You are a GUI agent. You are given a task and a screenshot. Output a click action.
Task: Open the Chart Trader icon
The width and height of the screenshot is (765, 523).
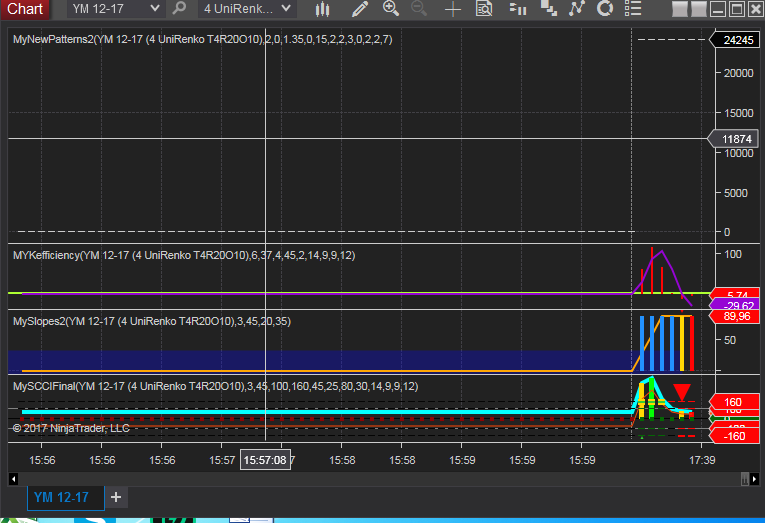pyautogui.click(x=518, y=9)
